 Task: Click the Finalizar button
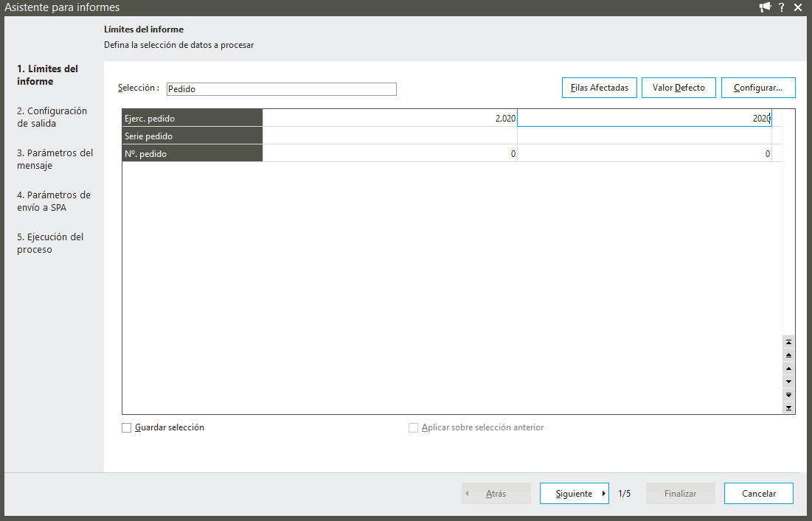coord(681,494)
